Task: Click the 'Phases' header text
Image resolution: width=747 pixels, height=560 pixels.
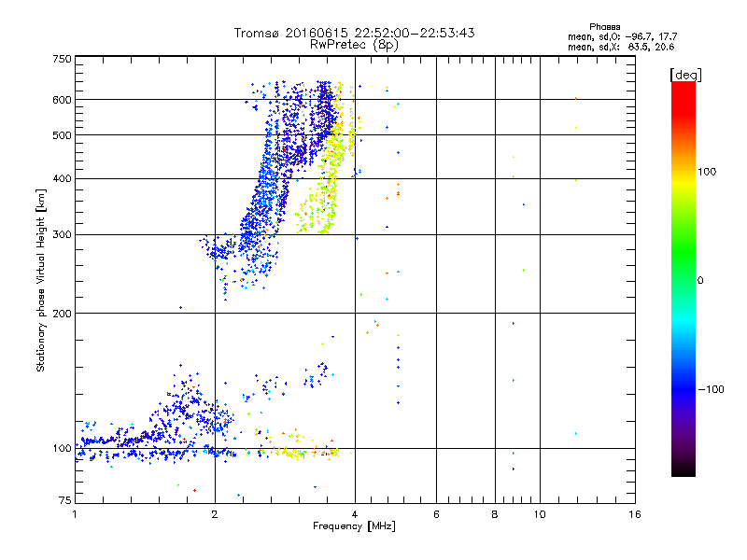Action: pos(604,27)
